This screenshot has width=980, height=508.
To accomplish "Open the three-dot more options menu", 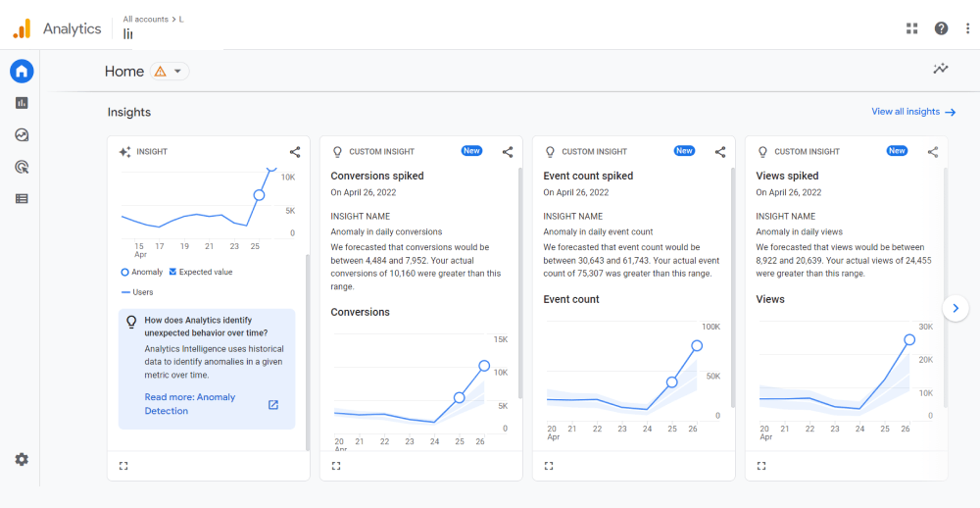I will (967, 28).
